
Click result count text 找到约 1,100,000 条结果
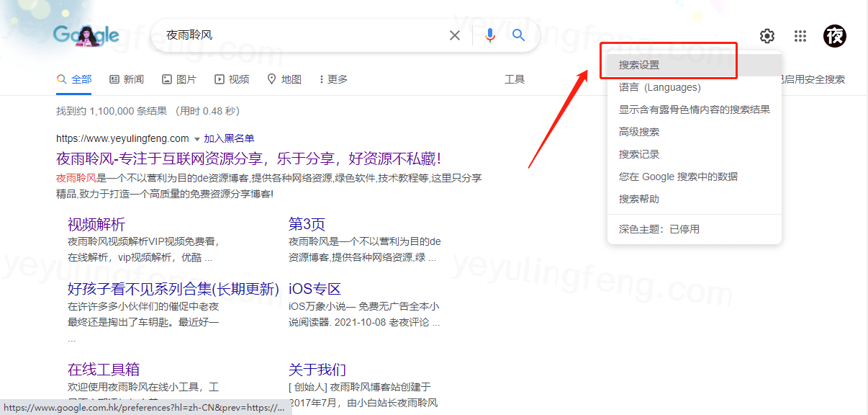112,111
